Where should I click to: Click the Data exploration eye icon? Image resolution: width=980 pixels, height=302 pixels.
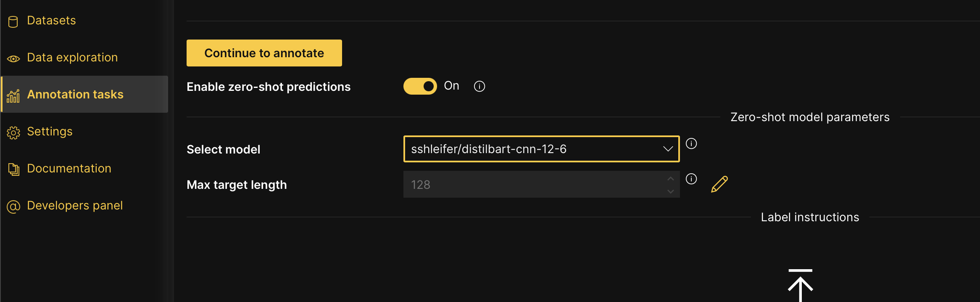pyautogui.click(x=13, y=58)
